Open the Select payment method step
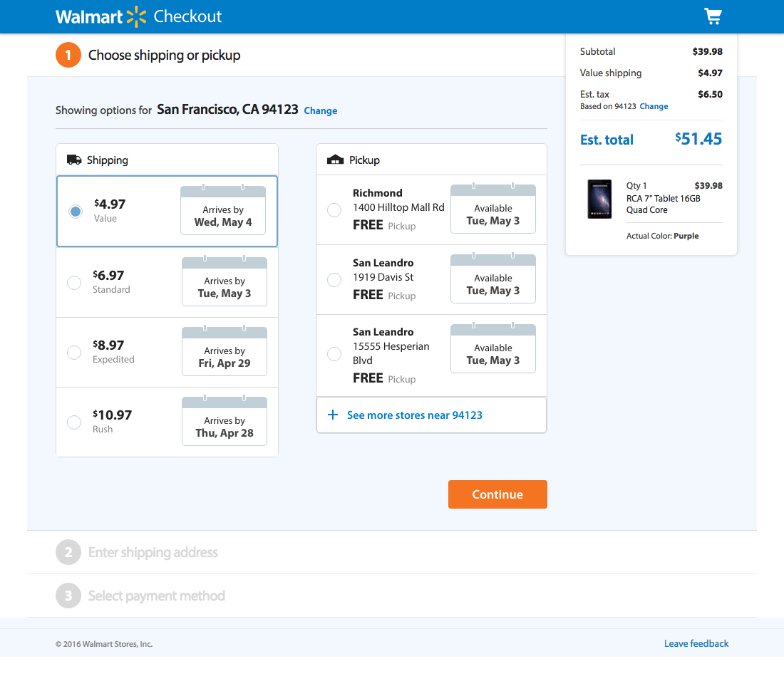Image resolution: width=784 pixels, height=696 pixels. [156, 596]
